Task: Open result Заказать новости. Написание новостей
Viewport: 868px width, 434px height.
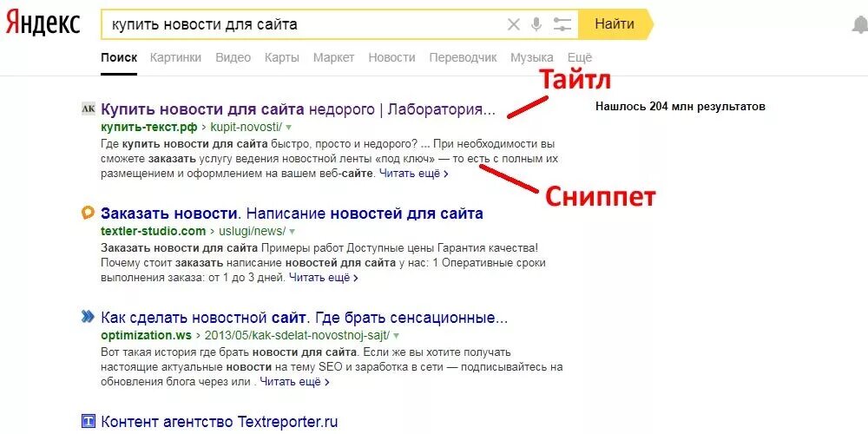Action: tap(293, 214)
